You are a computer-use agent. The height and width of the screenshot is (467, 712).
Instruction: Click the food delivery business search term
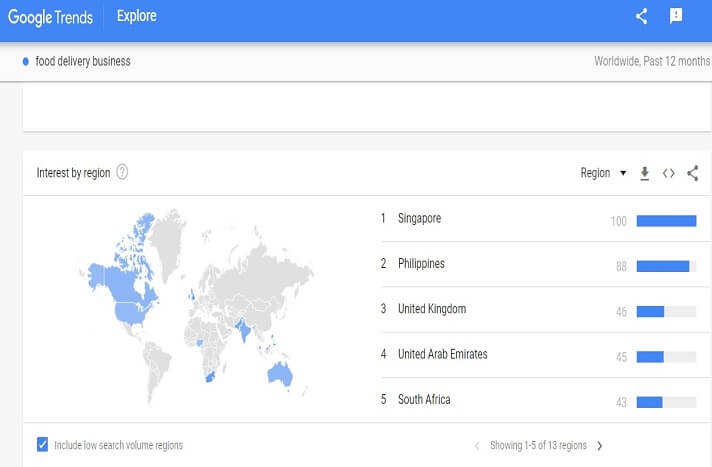[x=83, y=61]
